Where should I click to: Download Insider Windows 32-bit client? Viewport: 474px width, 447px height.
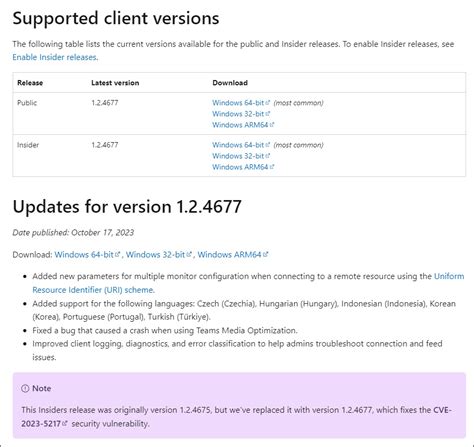pos(238,156)
